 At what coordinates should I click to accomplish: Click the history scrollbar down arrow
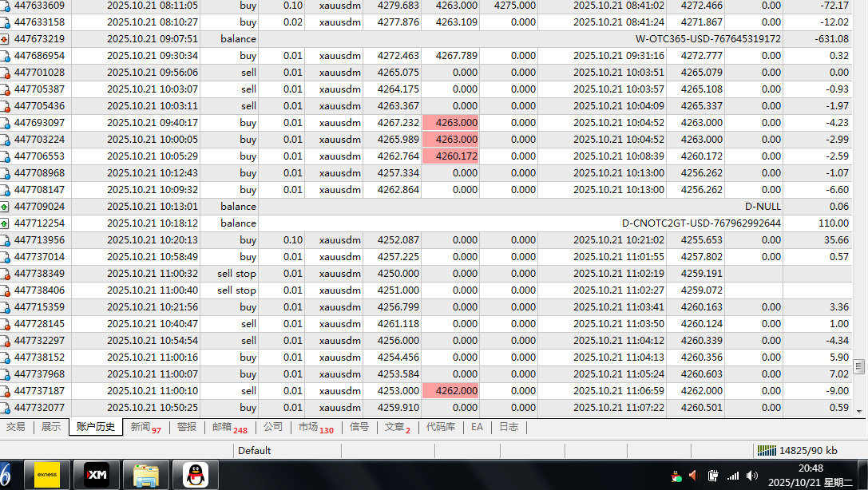(x=859, y=411)
